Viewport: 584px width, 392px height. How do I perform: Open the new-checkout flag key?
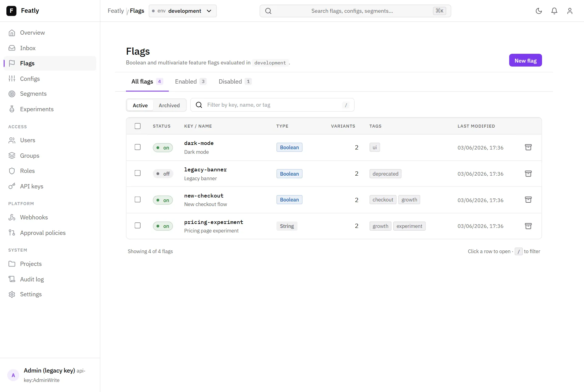[x=204, y=196]
